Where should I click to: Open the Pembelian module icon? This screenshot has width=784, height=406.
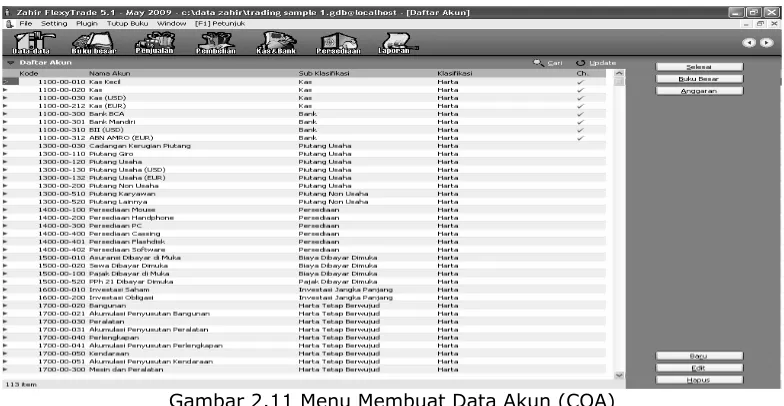pyautogui.click(x=216, y=42)
